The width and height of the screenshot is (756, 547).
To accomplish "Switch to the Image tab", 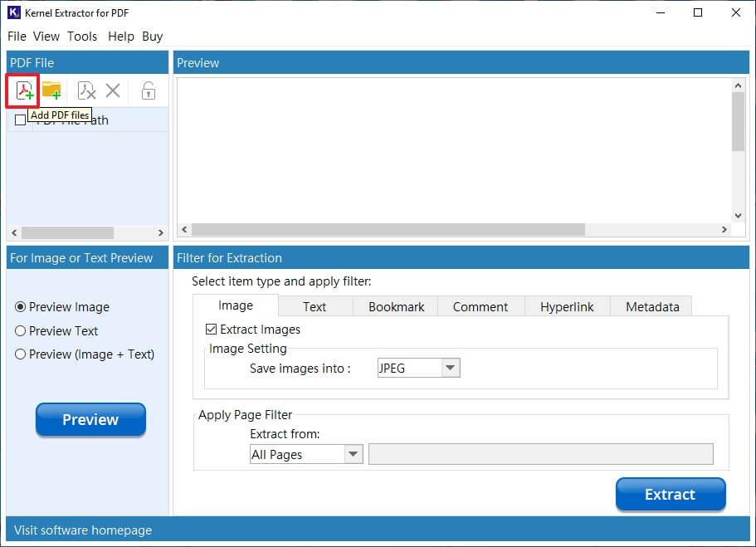I will (236, 305).
